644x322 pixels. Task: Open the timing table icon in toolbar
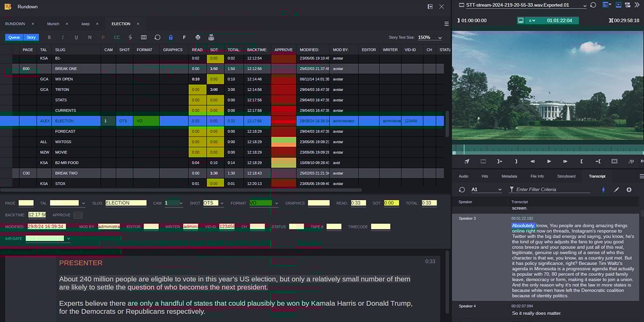(144, 38)
